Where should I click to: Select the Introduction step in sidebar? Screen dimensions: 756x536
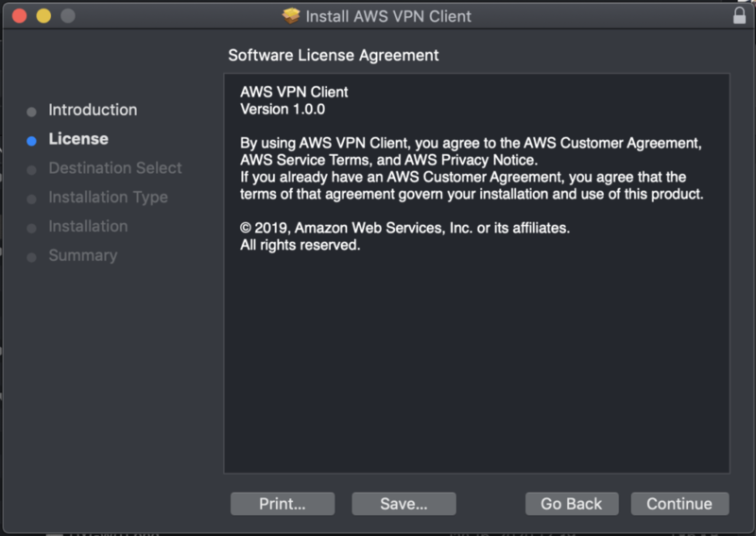[93, 110]
